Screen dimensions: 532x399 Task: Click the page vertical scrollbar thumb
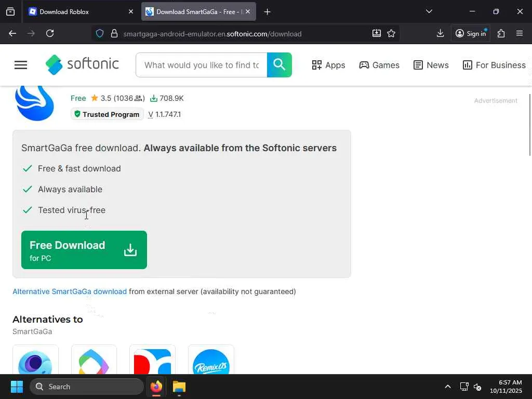click(x=529, y=125)
